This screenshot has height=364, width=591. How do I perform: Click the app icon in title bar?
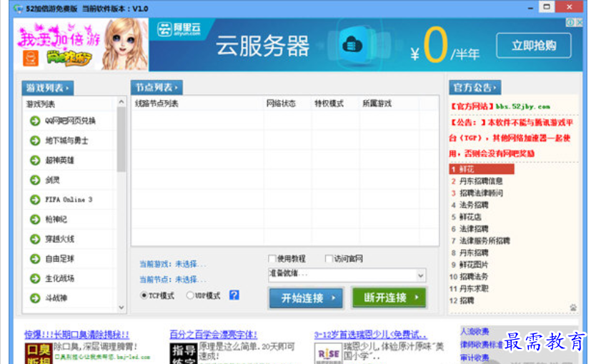point(18,9)
